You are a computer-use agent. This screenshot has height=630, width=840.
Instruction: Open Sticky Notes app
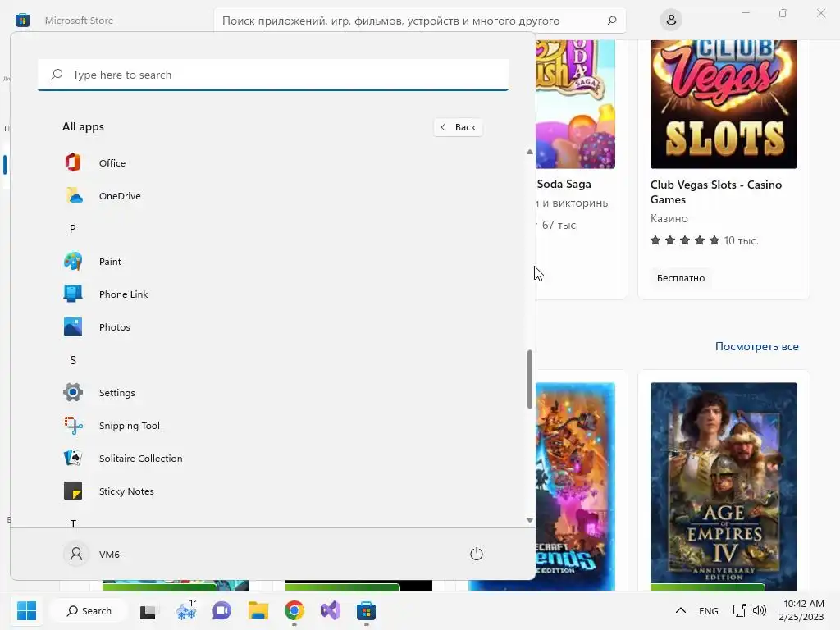coord(272,491)
